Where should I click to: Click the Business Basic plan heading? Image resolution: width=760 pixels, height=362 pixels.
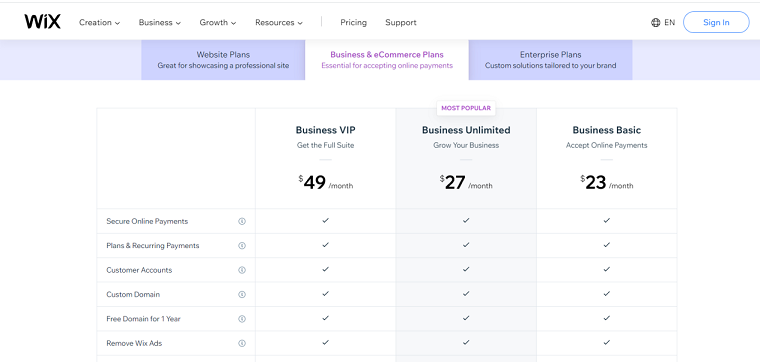tap(606, 130)
